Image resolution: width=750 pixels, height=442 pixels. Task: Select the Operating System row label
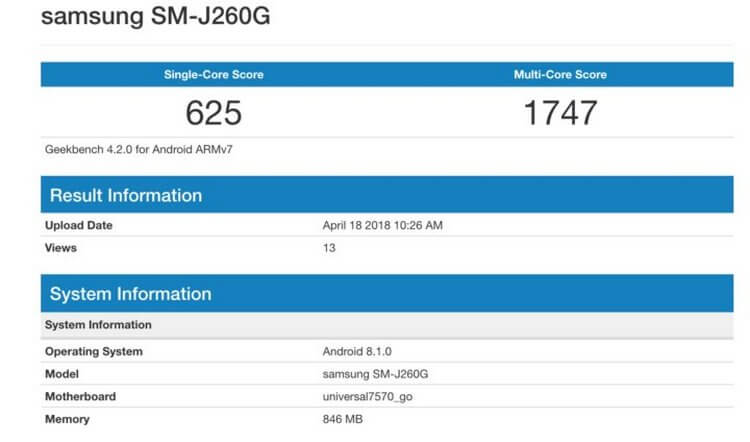(x=94, y=352)
